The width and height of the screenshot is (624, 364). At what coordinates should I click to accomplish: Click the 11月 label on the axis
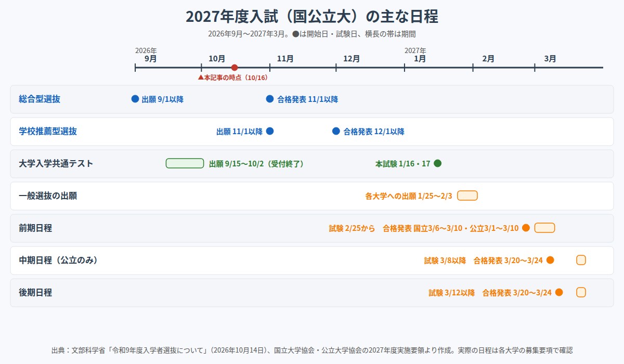(285, 59)
